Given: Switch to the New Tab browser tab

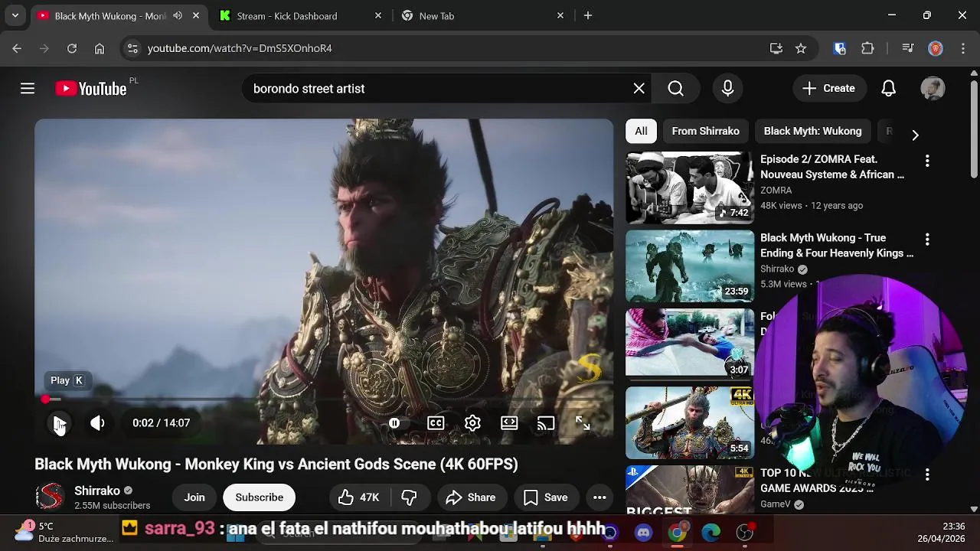Looking at the screenshot, I should 483,16.
